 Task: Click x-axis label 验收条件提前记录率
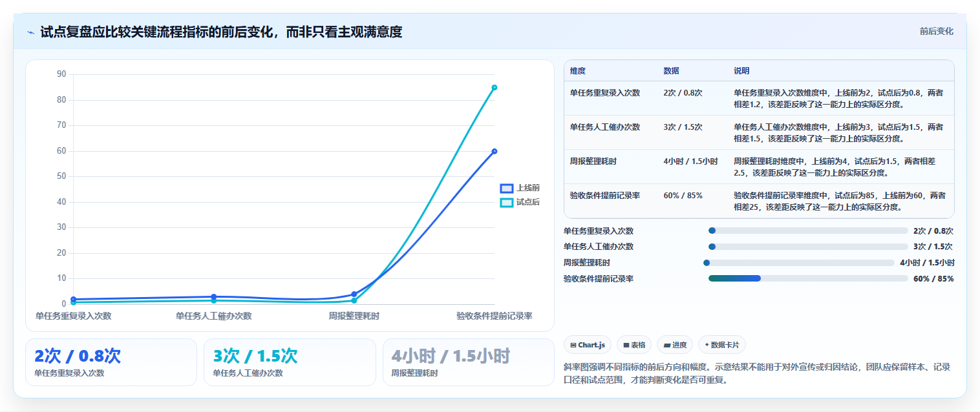494,316
